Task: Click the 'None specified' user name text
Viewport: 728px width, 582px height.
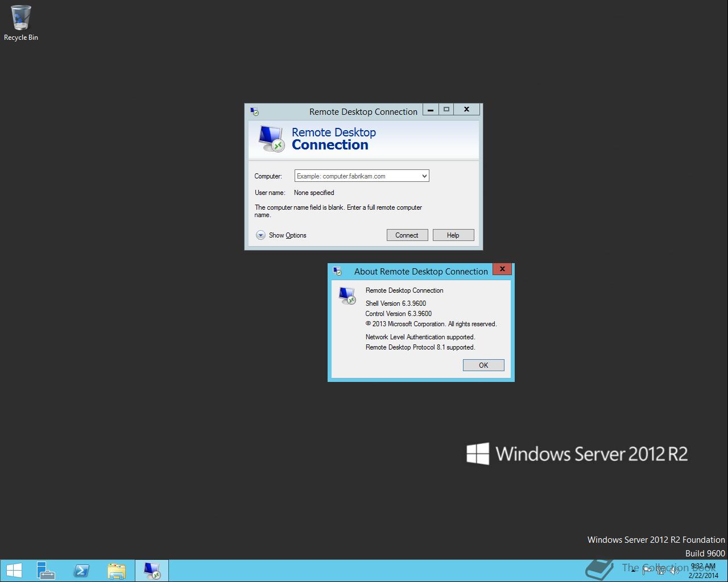Action: 314,193
